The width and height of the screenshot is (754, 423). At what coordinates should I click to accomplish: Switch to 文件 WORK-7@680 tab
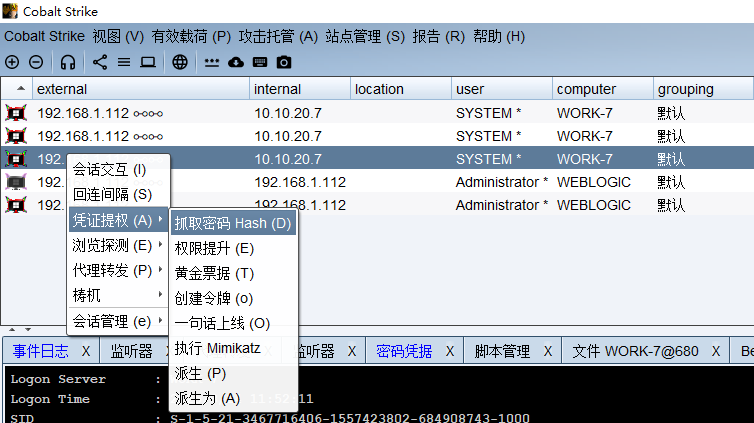pos(635,351)
